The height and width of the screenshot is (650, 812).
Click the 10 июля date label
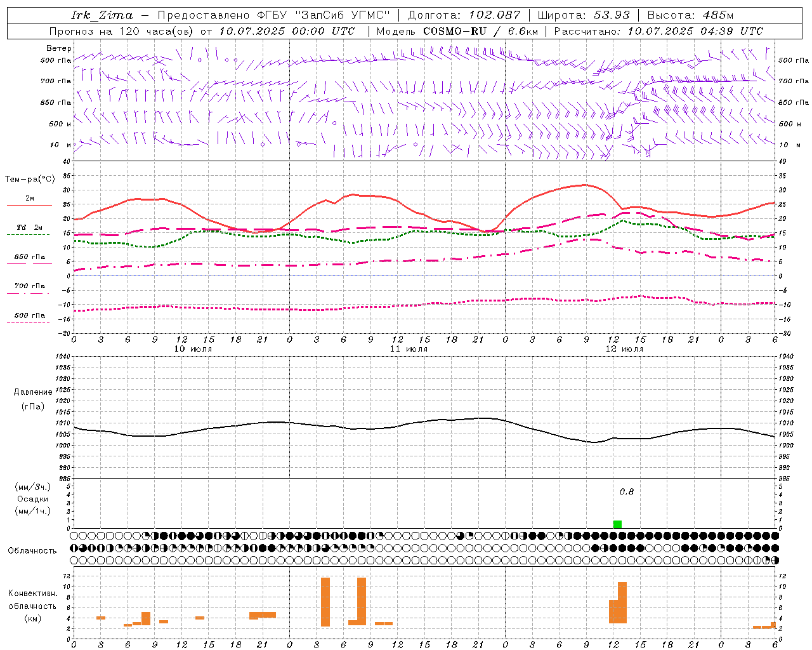(193, 348)
